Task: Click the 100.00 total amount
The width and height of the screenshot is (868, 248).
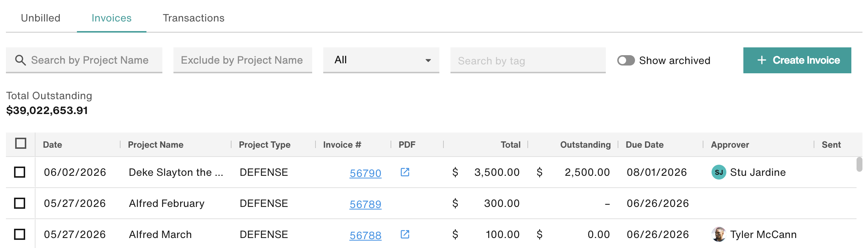Action: (x=502, y=234)
